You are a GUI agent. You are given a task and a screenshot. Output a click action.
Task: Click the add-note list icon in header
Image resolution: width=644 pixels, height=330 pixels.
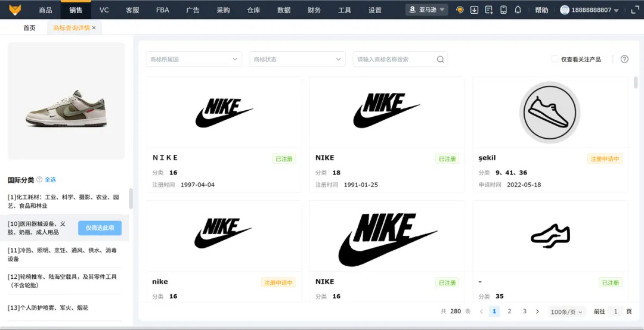pyautogui.click(x=489, y=10)
